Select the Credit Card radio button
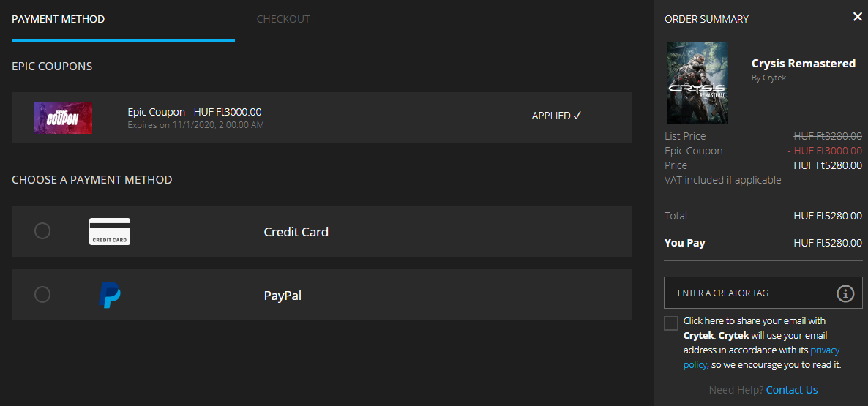The image size is (868, 406). click(x=42, y=230)
